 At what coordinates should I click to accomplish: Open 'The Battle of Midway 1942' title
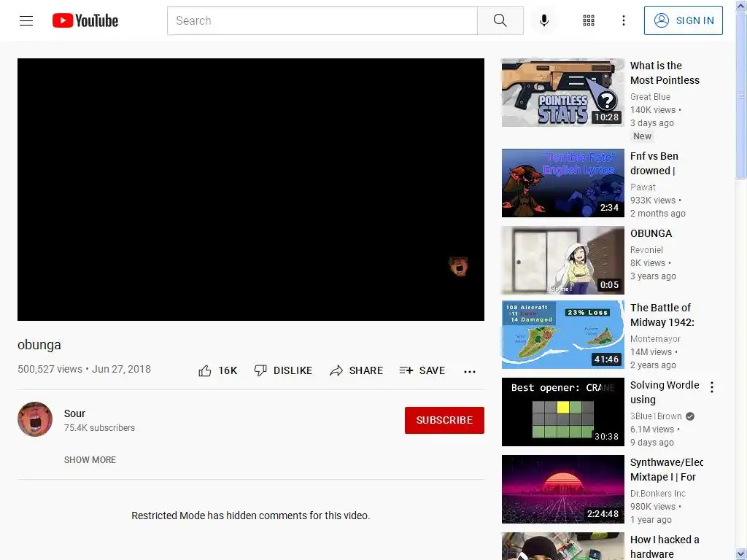662,315
